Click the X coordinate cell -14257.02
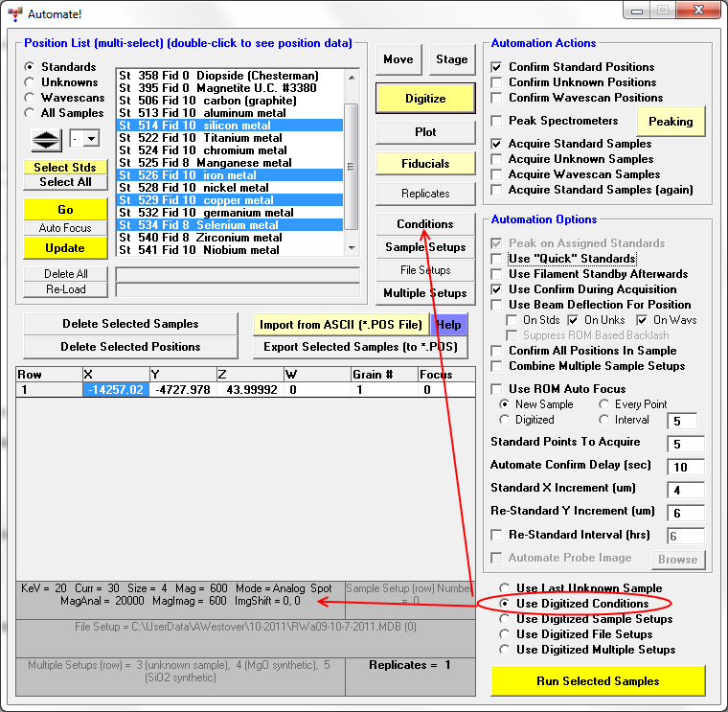This screenshot has height=712, width=728. pyautogui.click(x=116, y=390)
